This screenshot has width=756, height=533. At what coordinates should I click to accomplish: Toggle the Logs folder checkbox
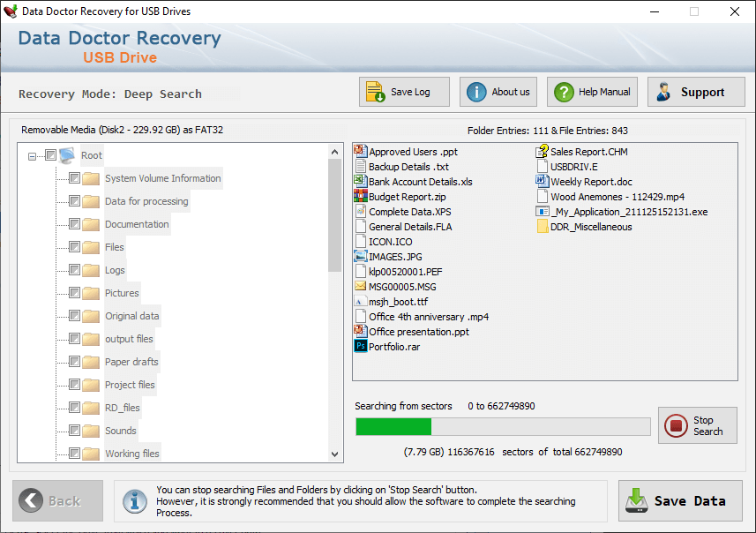74,270
